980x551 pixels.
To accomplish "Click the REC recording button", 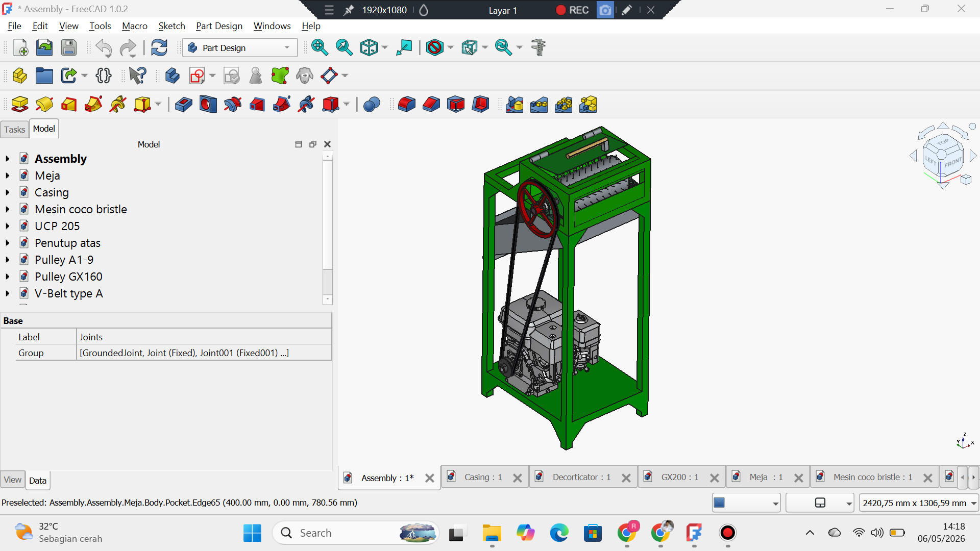I will coord(572,10).
